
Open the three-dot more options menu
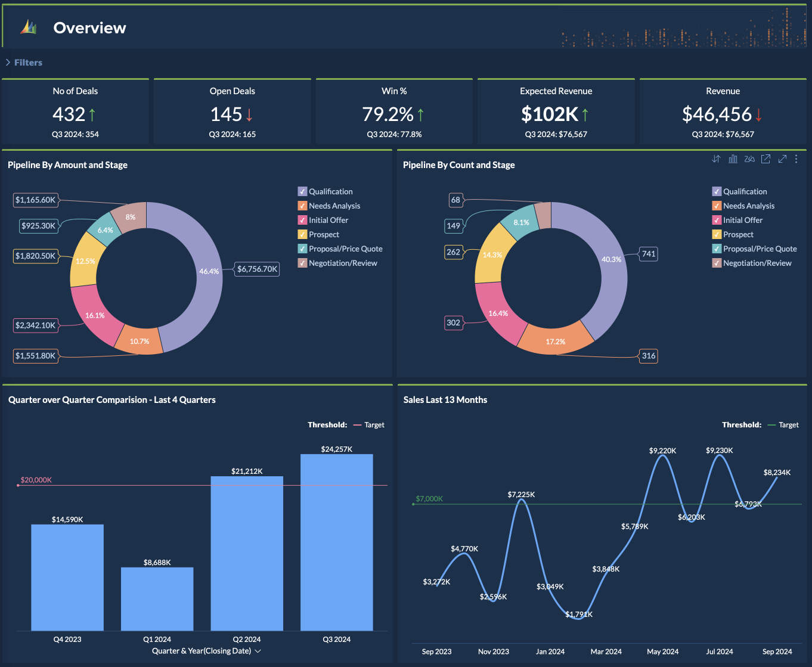[796, 159]
